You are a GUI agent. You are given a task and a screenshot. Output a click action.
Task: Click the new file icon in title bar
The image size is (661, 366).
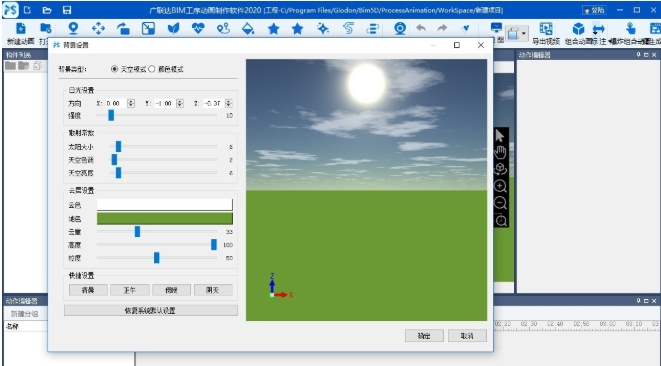[27, 10]
